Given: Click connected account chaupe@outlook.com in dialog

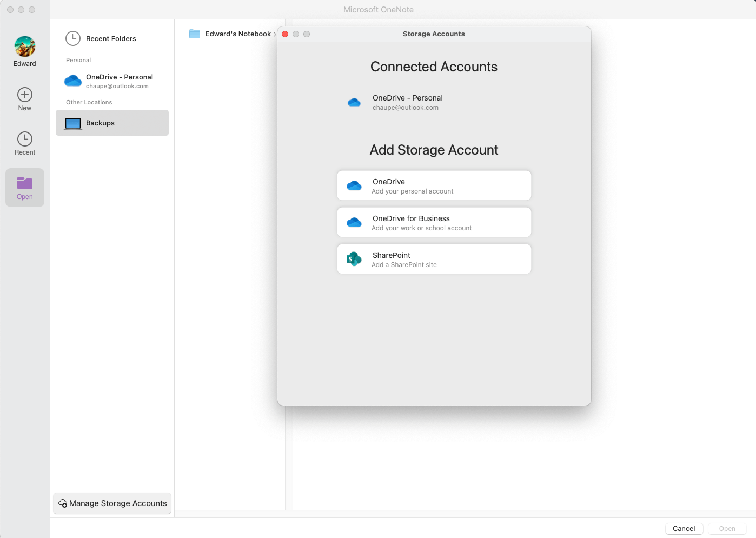Looking at the screenshot, I should pyautogui.click(x=434, y=102).
